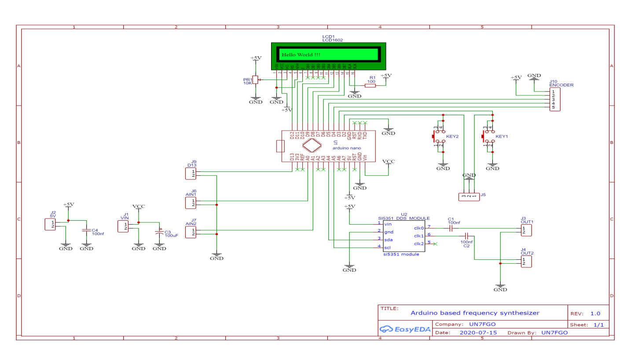Select the KEY1 pushbutton symbol
This screenshot has width=624, height=364.
point(488,136)
